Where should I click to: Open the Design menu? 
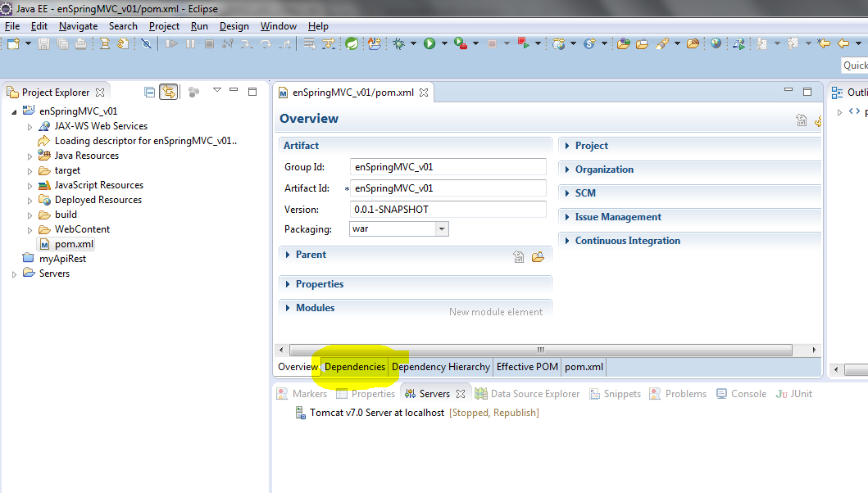tap(234, 26)
